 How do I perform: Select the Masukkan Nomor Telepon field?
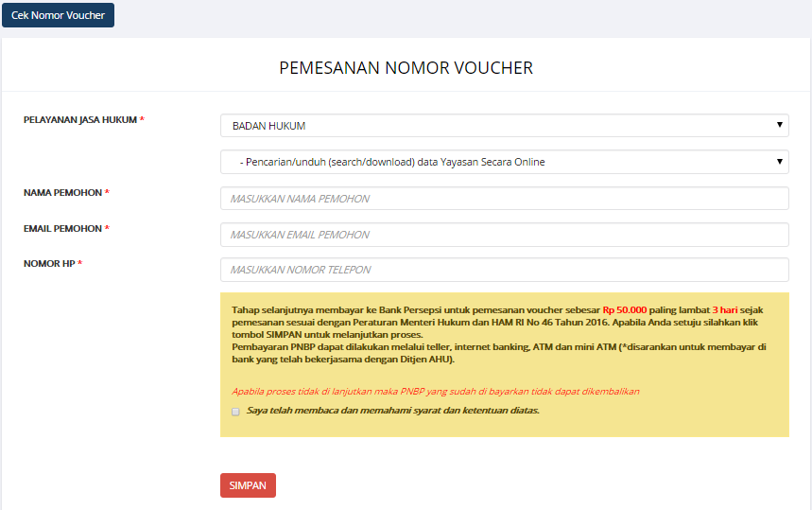point(504,270)
